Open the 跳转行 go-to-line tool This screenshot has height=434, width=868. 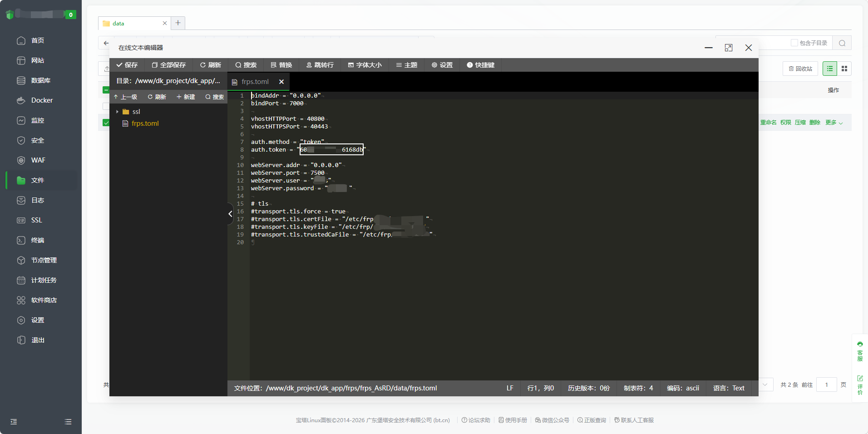320,65
